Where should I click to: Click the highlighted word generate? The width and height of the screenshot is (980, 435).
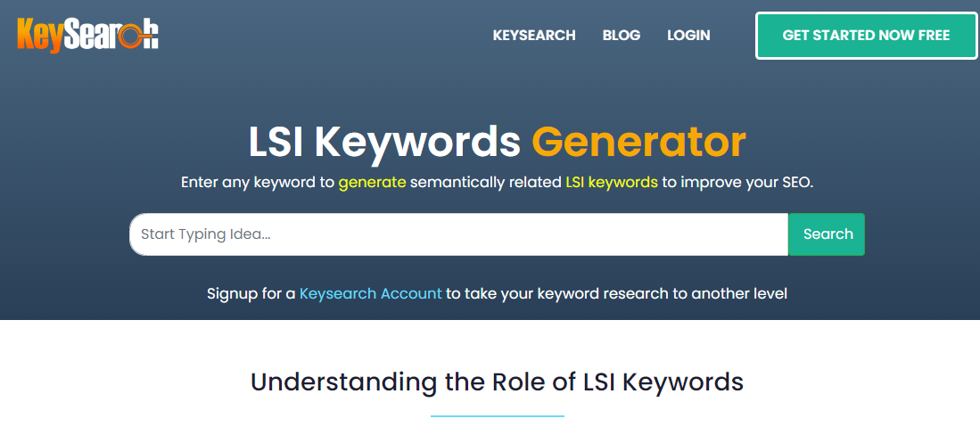click(373, 183)
